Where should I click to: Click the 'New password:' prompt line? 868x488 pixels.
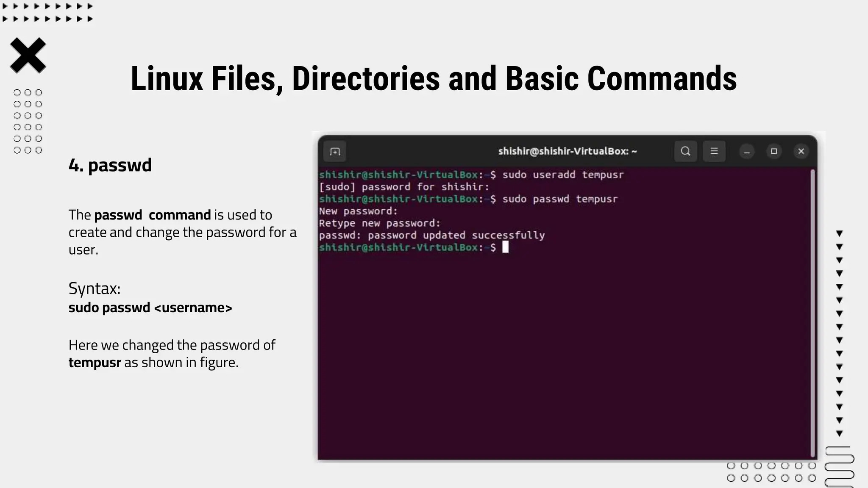point(358,211)
